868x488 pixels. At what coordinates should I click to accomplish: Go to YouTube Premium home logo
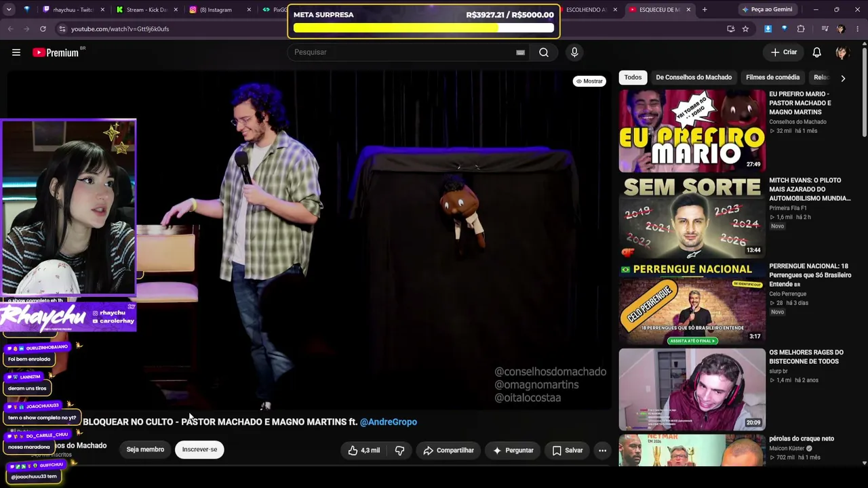pos(56,52)
